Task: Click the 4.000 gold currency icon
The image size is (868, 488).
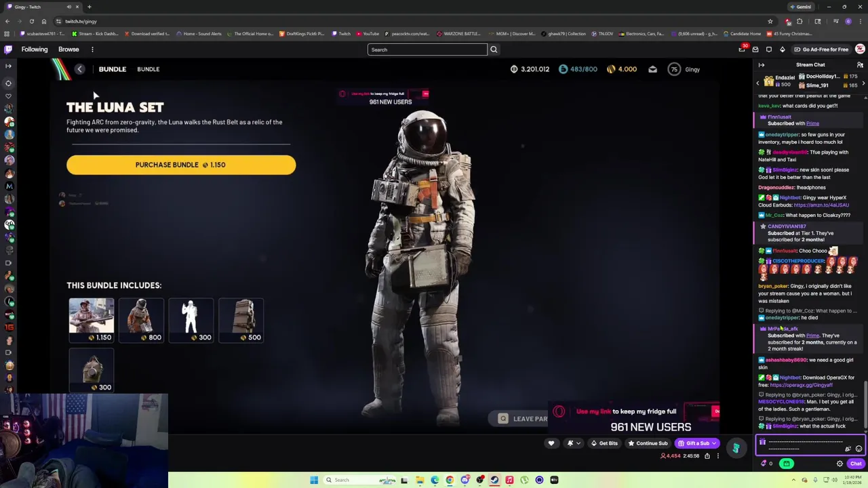Action: [x=611, y=69]
